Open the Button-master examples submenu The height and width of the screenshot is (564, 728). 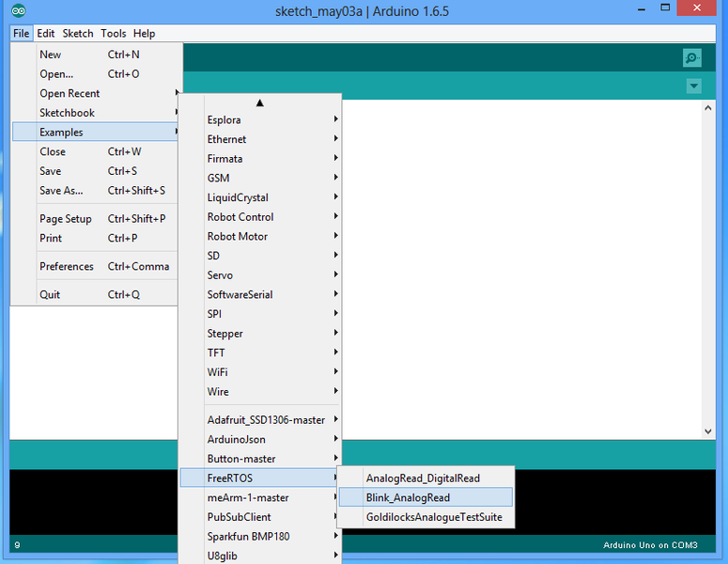pos(260,459)
